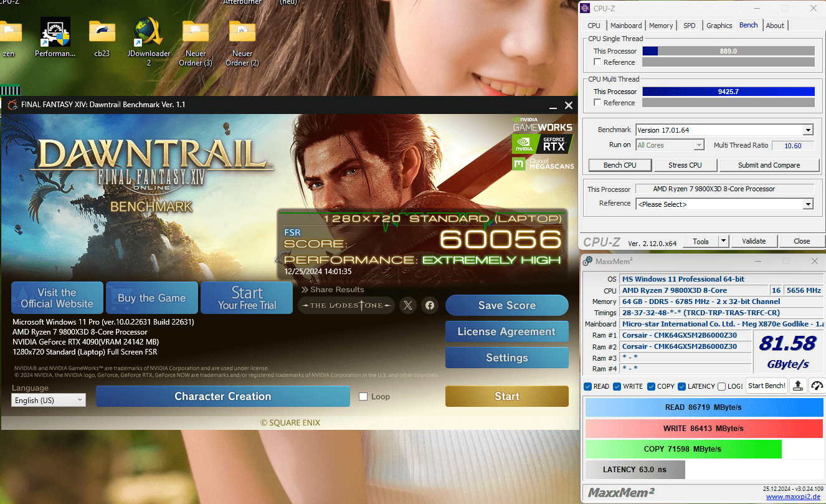Click The Lodestone share button
The image size is (826, 504).
(x=346, y=305)
